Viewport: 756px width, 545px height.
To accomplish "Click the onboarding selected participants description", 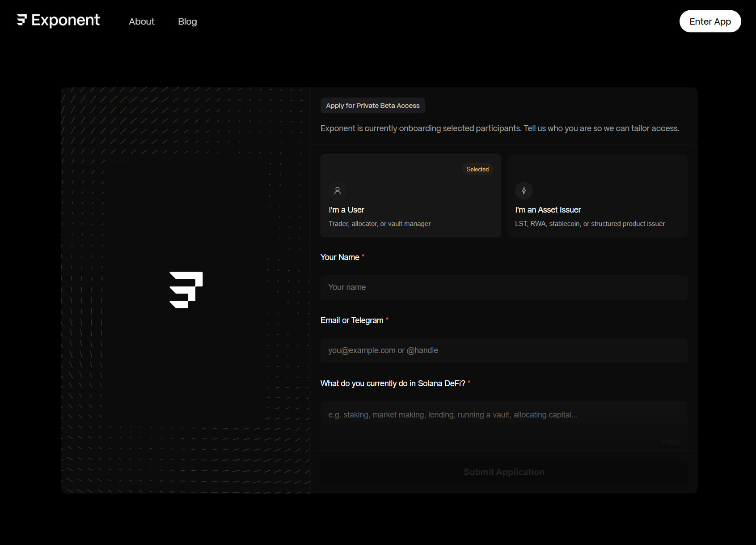I will [x=500, y=128].
